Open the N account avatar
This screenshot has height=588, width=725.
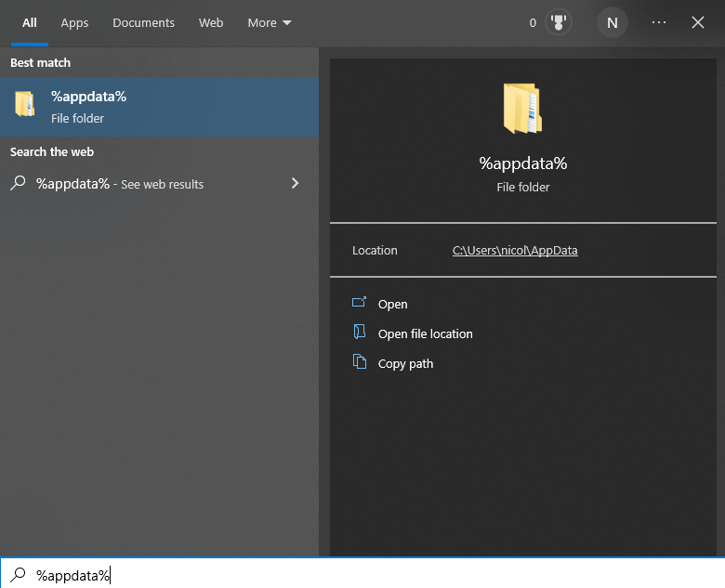click(x=612, y=22)
